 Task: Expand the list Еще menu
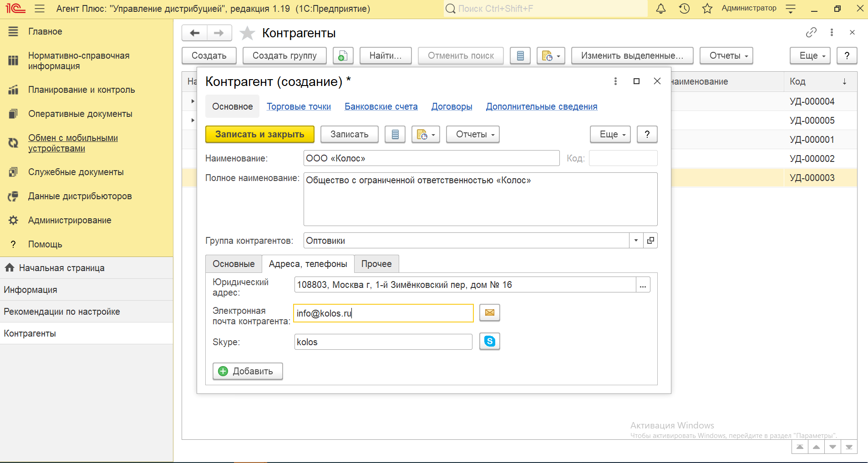[810, 55]
